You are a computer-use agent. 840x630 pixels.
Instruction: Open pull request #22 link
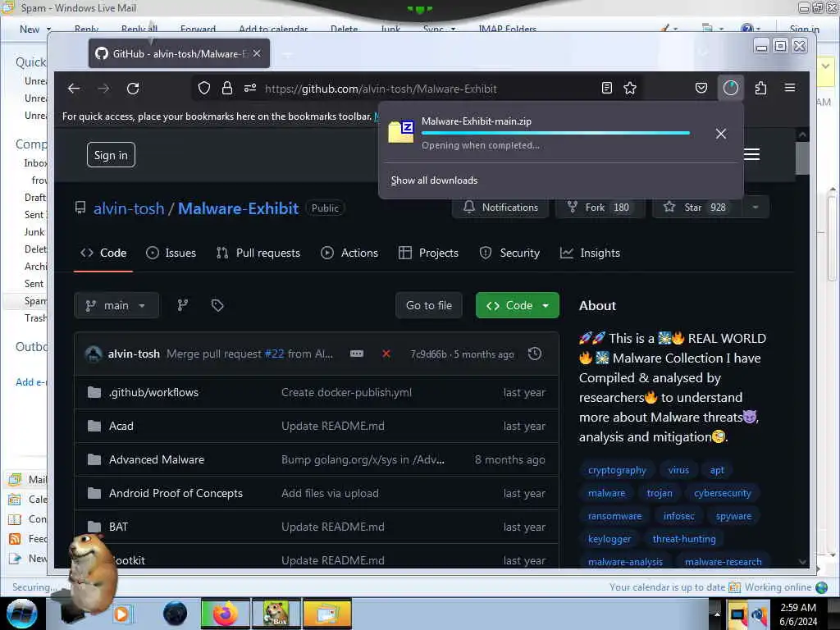point(274,354)
